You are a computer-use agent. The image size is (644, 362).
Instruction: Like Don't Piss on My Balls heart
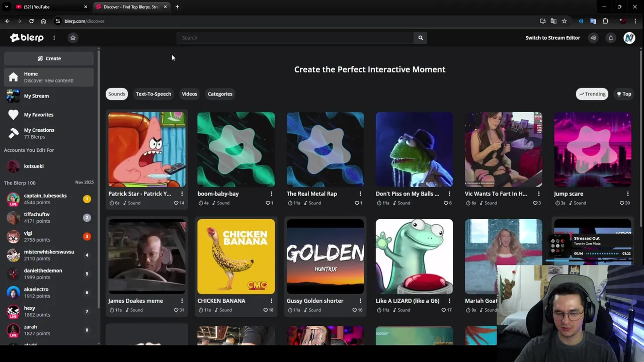(x=446, y=203)
